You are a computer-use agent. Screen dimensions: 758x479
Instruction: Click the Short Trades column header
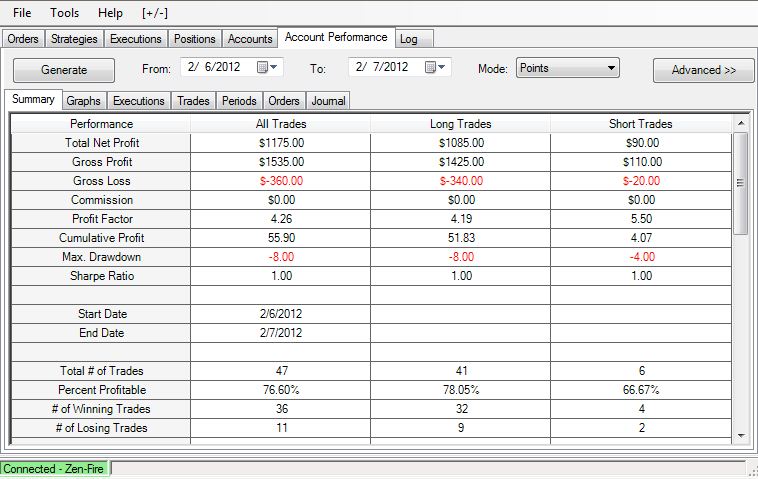pyautogui.click(x=641, y=124)
